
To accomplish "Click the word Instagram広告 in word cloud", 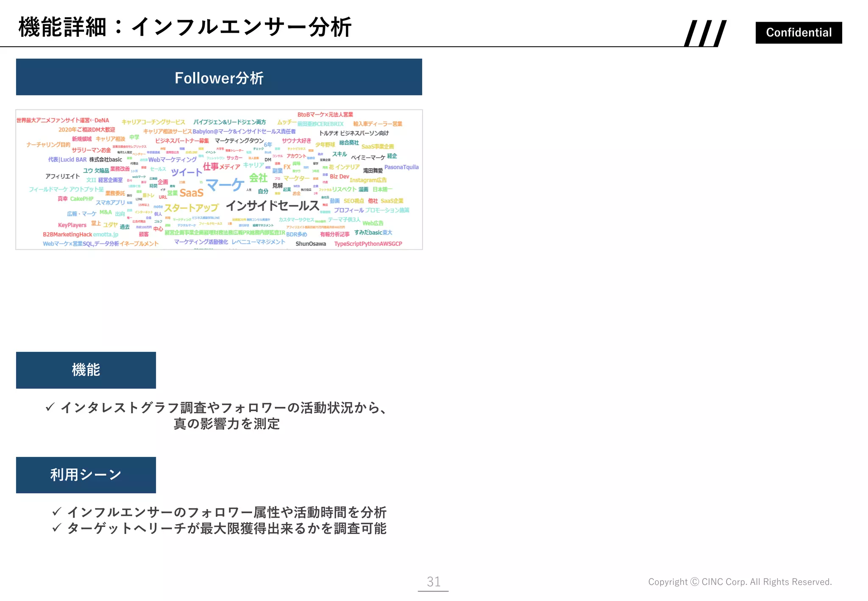I will pos(368,180).
